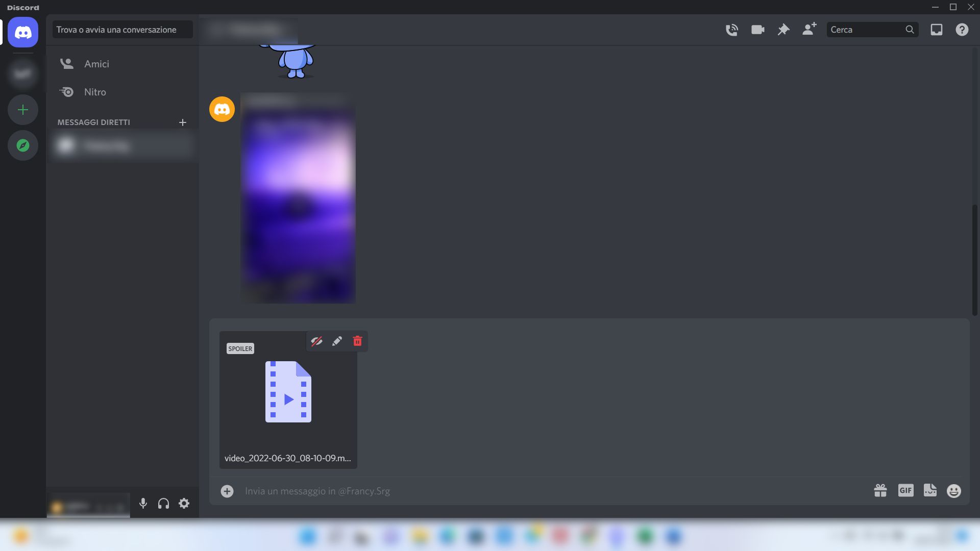Delete the spoiler attachment with trash icon
Image resolution: width=980 pixels, height=551 pixels.
pyautogui.click(x=357, y=341)
